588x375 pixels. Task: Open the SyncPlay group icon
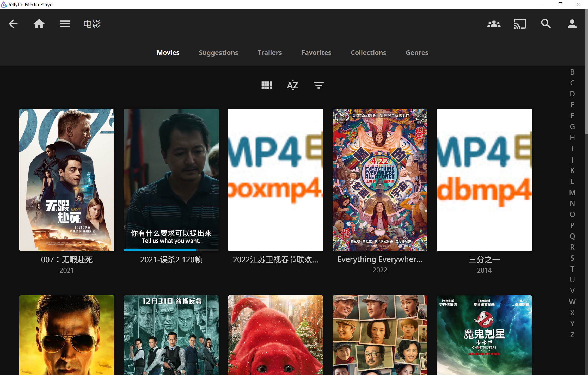click(494, 24)
